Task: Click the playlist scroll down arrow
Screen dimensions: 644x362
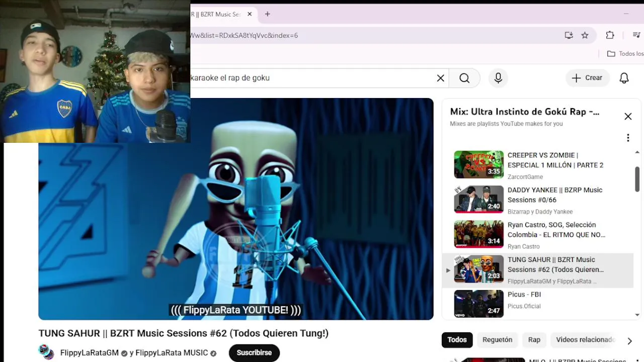Action: (637, 315)
